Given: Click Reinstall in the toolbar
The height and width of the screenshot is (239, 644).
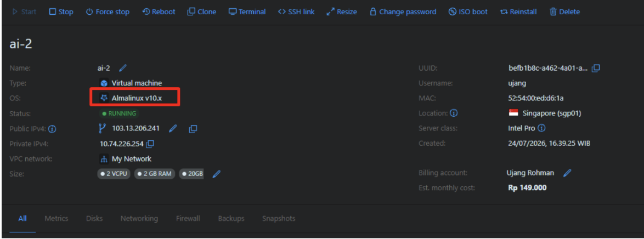Looking at the screenshot, I should click(x=518, y=12).
